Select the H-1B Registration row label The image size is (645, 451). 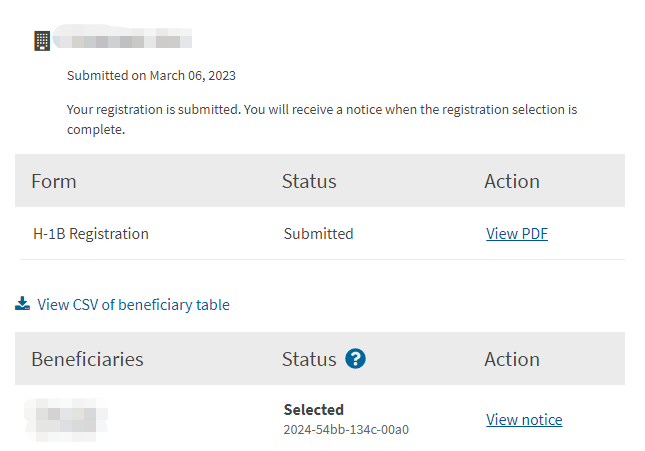click(90, 234)
